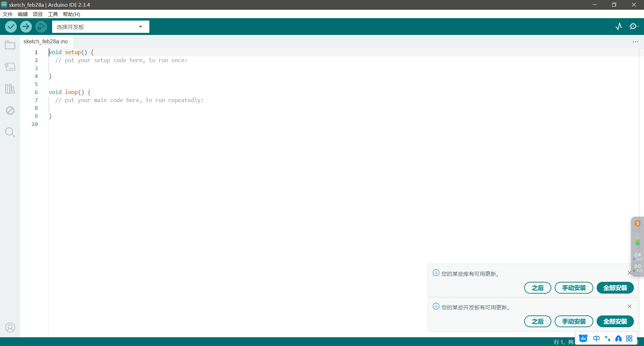Open the account profile icon
The height and width of the screenshot is (346, 644).
(10, 328)
